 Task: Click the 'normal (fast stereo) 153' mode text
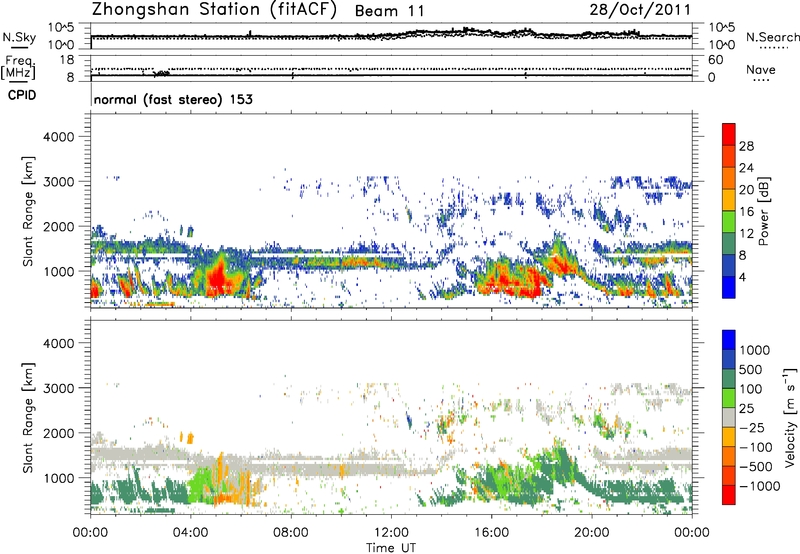coord(173,99)
